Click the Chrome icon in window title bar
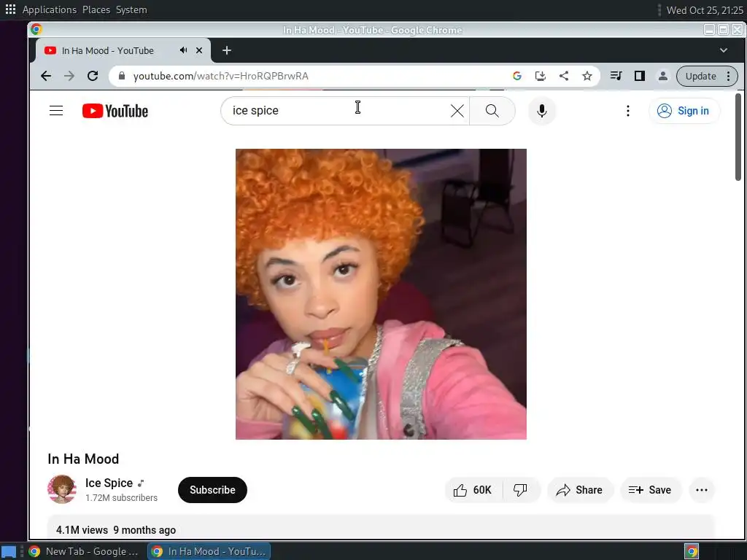 click(x=36, y=29)
